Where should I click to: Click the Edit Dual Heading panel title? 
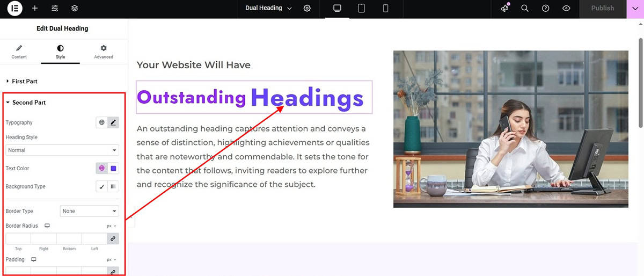pyautogui.click(x=62, y=28)
